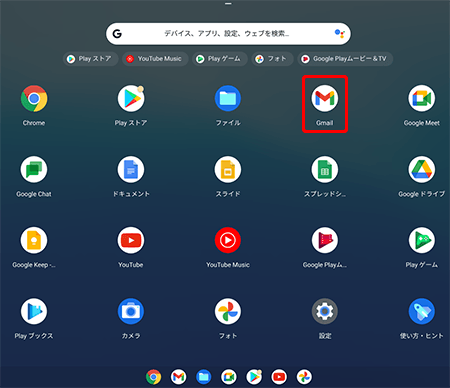
Task: Click Photos icon on the shelf
Action: (x=304, y=377)
